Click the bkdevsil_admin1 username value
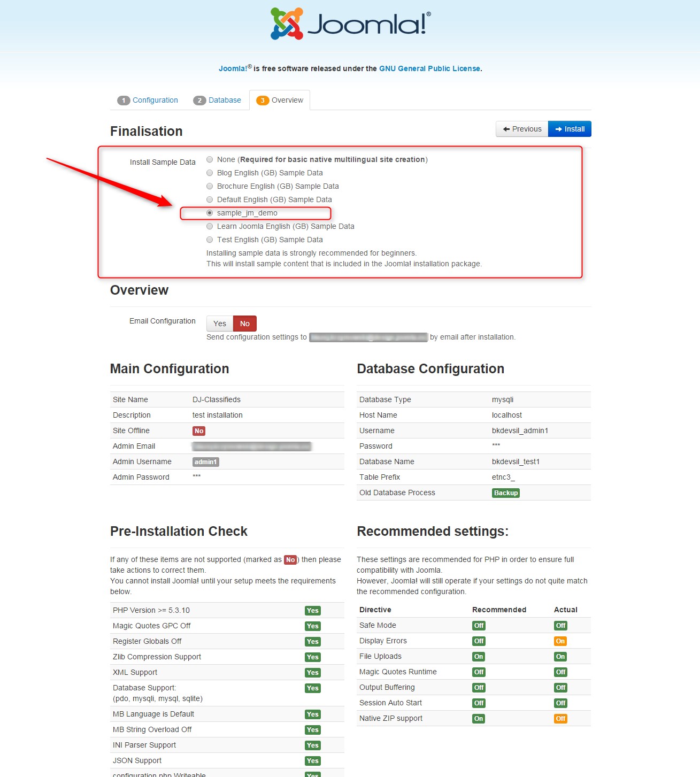Screen dimensions: 700x777 (520, 430)
